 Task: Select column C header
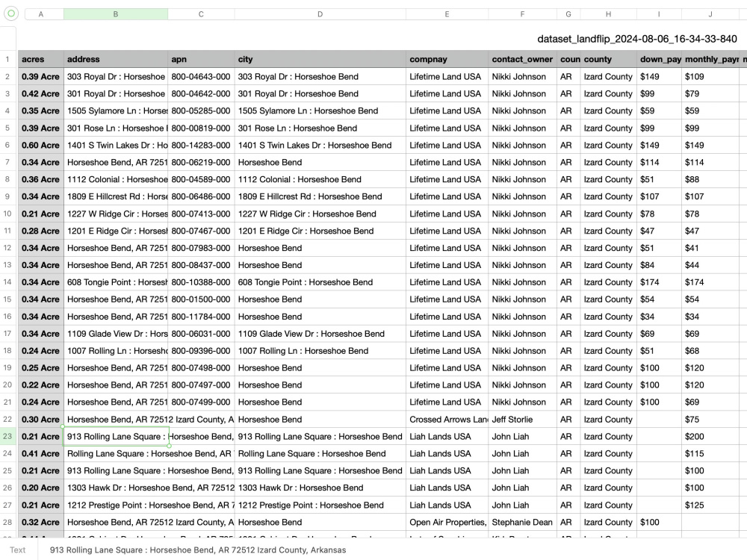(201, 14)
